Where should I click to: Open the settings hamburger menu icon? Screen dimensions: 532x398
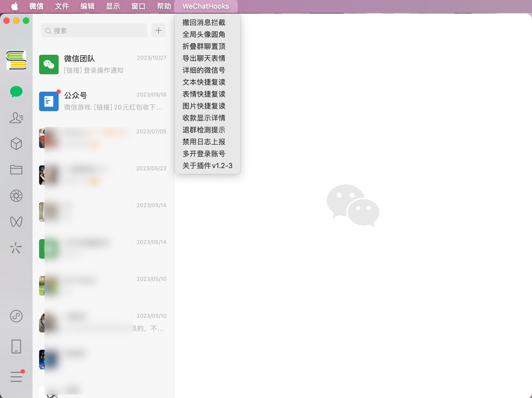(16, 376)
